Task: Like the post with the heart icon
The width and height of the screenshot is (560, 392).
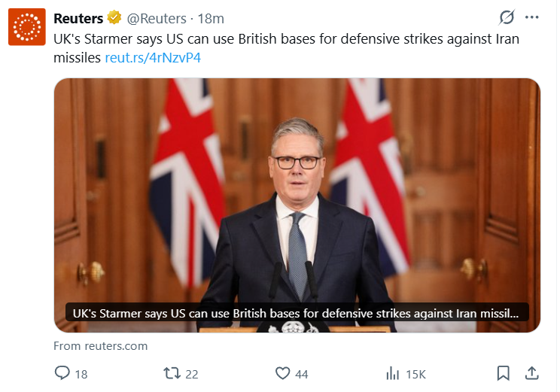Action: tap(282, 373)
